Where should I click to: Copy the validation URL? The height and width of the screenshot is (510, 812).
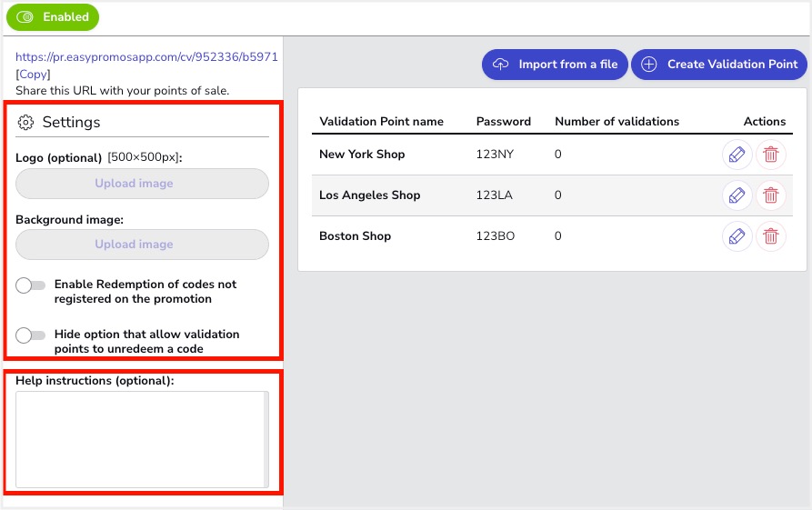pyautogui.click(x=33, y=74)
